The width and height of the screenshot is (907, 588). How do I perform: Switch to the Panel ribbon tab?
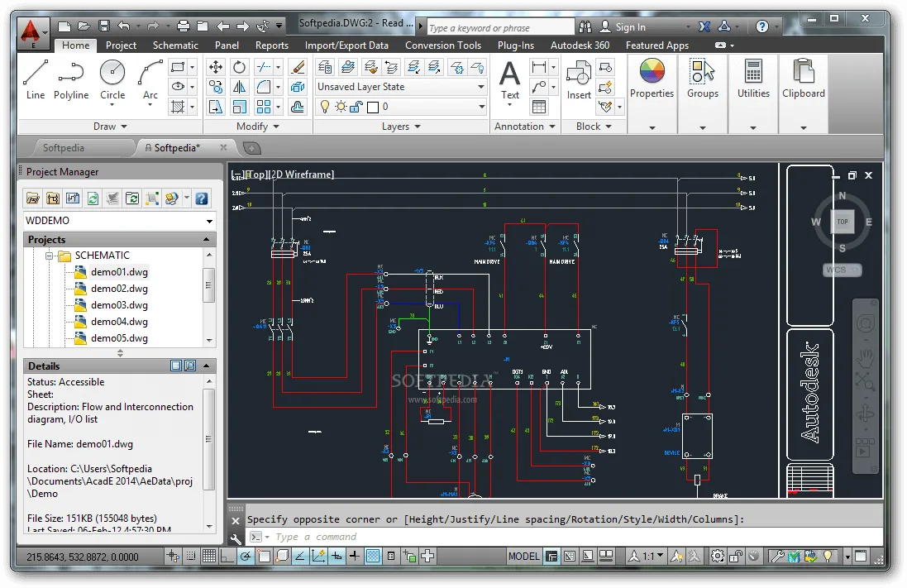pyautogui.click(x=227, y=45)
